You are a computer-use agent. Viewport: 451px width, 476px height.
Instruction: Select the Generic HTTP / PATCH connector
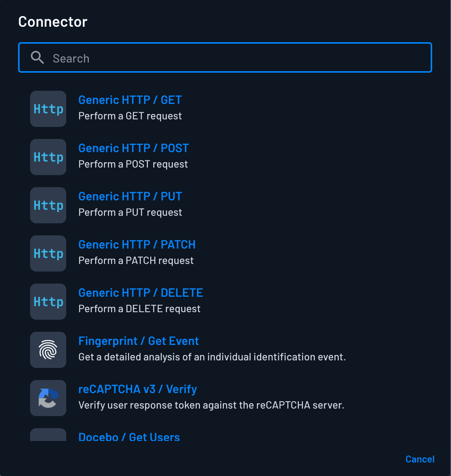[x=137, y=244]
